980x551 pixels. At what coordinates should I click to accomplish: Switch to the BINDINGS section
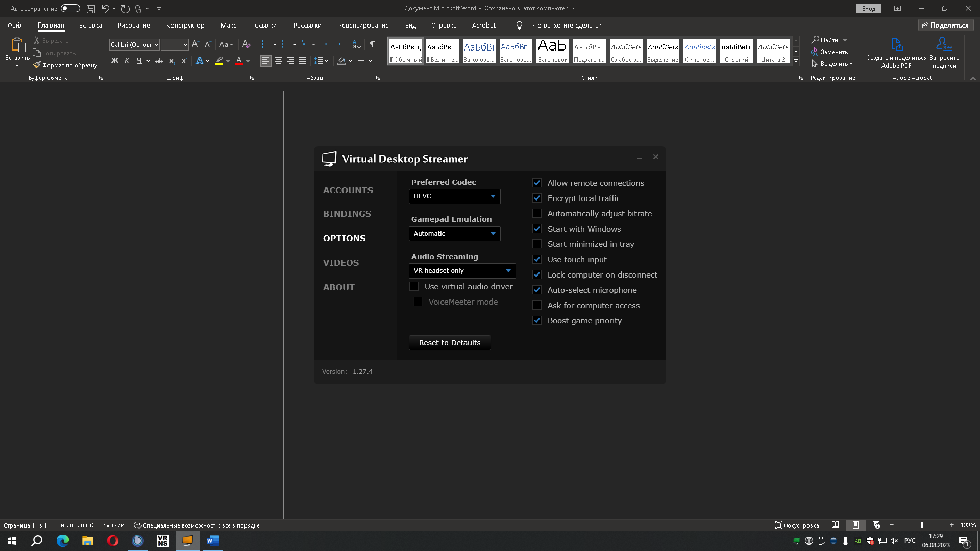[347, 214]
